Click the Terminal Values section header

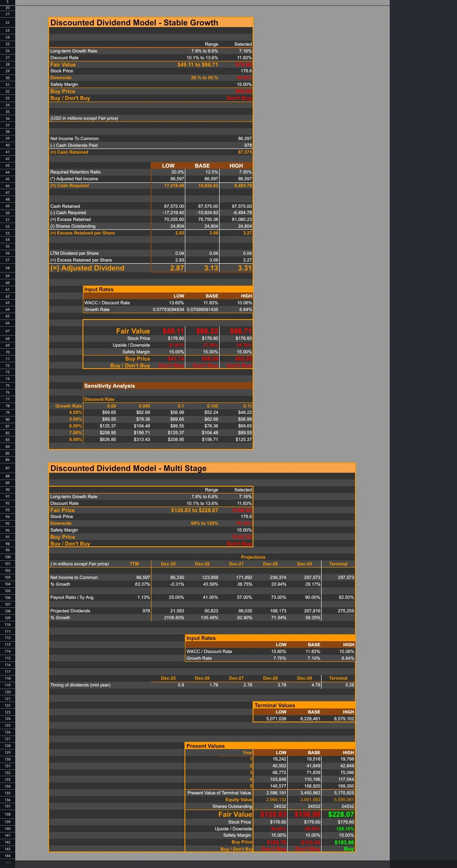tap(275, 705)
